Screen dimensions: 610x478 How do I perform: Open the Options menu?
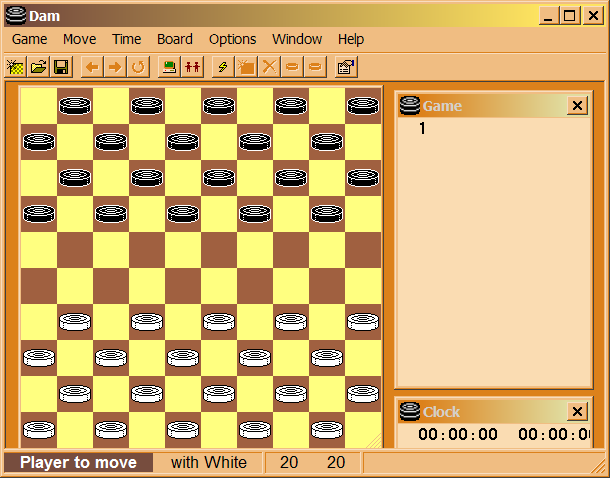click(232, 39)
